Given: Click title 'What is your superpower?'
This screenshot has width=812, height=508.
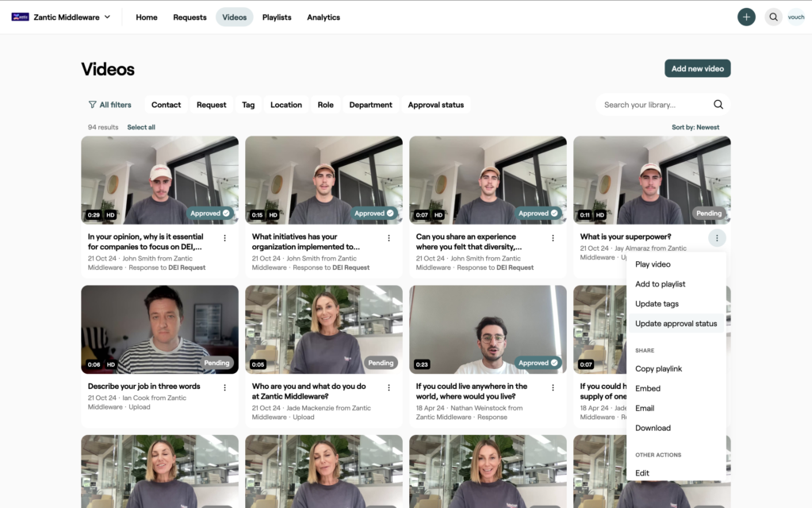Looking at the screenshot, I should point(625,237).
